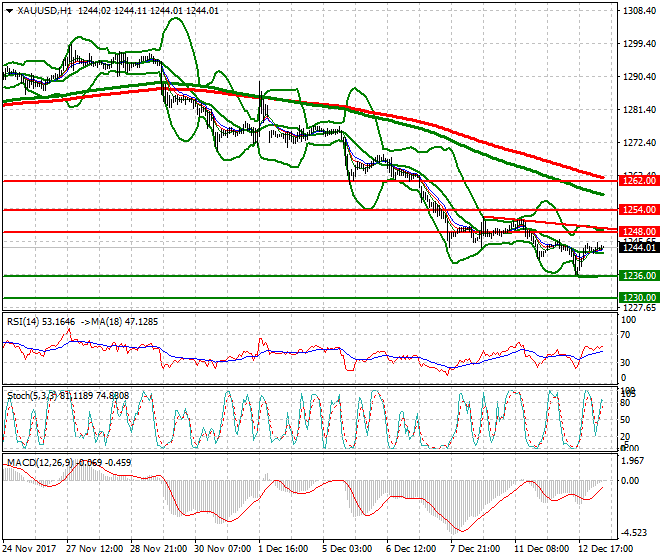Click the 24 Nov 2017 date label

(29, 549)
